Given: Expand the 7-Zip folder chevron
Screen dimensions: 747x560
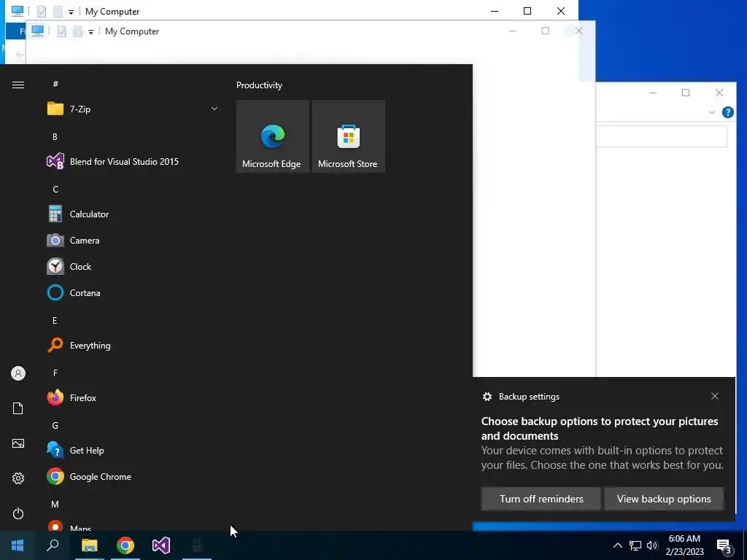Looking at the screenshot, I should tap(214, 109).
